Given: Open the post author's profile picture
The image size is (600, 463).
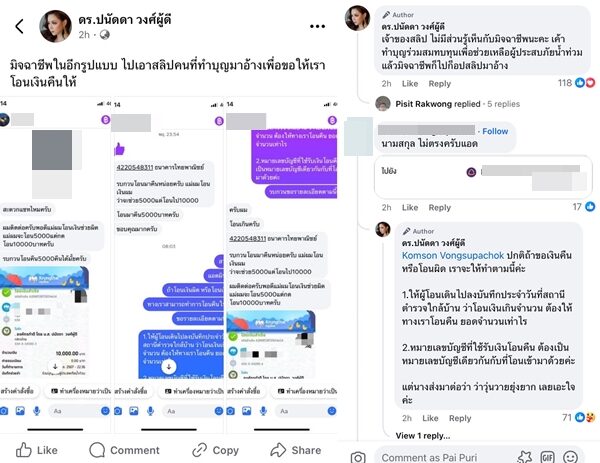Looking at the screenshot, I should (55, 26).
